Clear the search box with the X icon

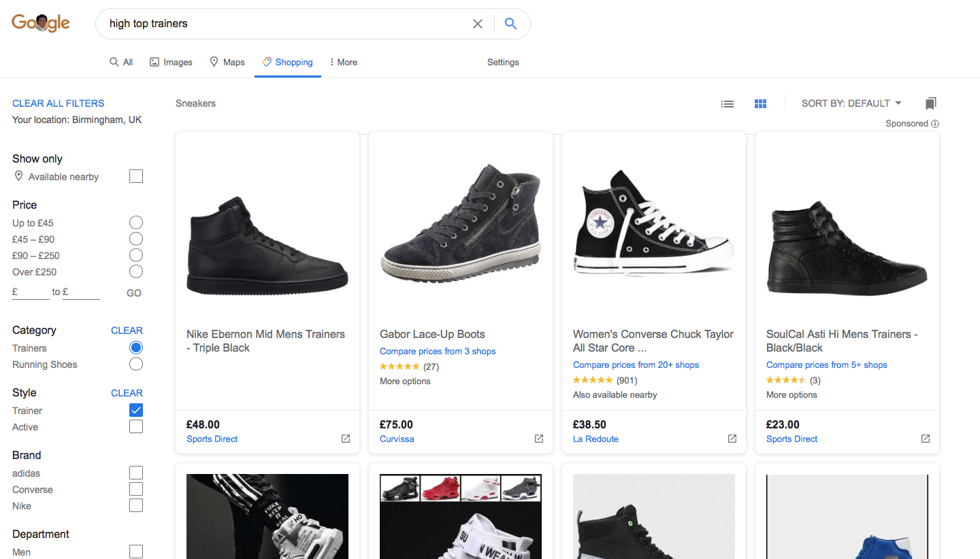(x=478, y=24)
